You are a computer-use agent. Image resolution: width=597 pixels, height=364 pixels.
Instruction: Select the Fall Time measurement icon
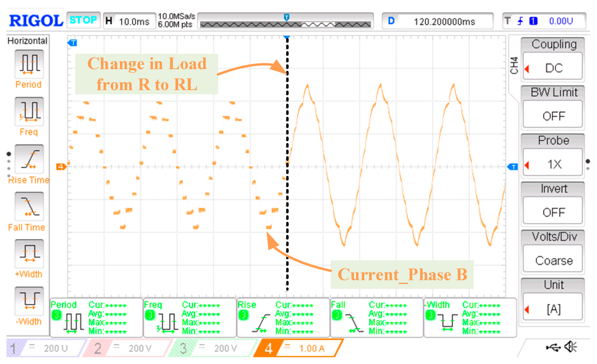(29, 206)
